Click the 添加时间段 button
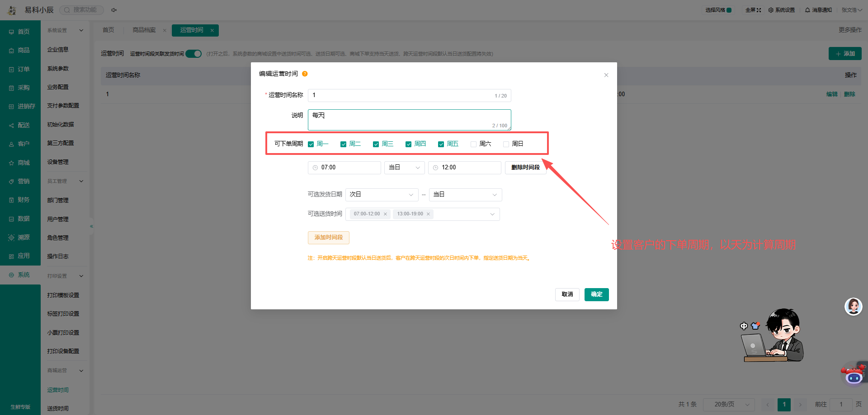This screenshot has width=868, height=415. (x=329, y=238)
